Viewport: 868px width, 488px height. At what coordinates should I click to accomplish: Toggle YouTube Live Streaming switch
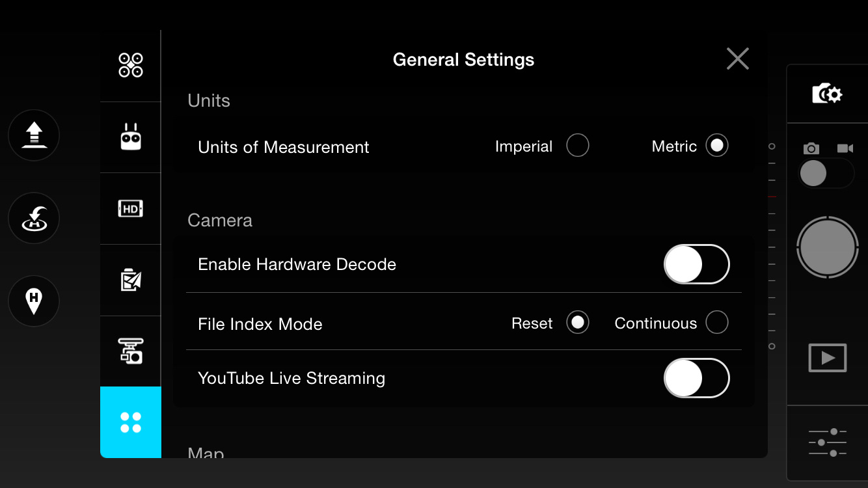coord(697,378)
